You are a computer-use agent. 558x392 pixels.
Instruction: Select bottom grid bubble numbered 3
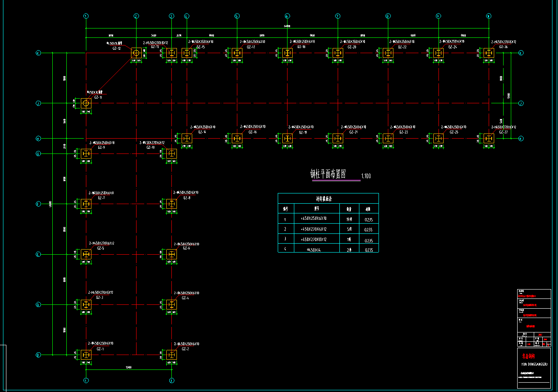(x=171, y=381)
